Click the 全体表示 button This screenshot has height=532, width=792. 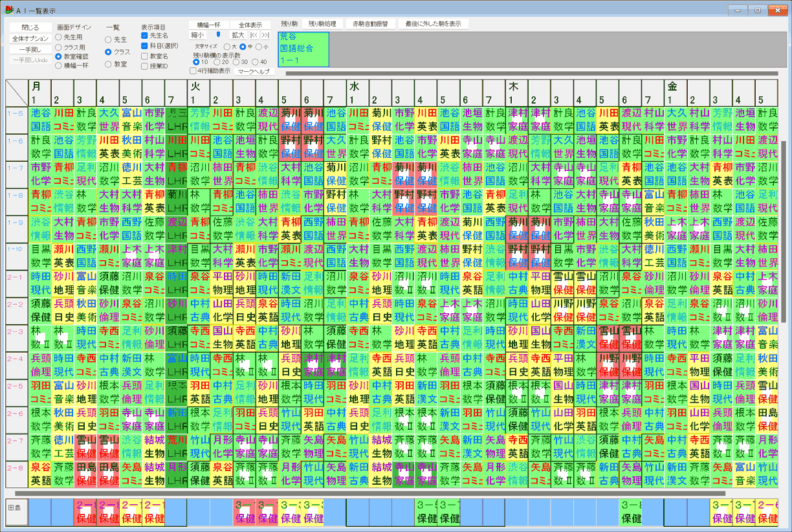tap(250, 25)
